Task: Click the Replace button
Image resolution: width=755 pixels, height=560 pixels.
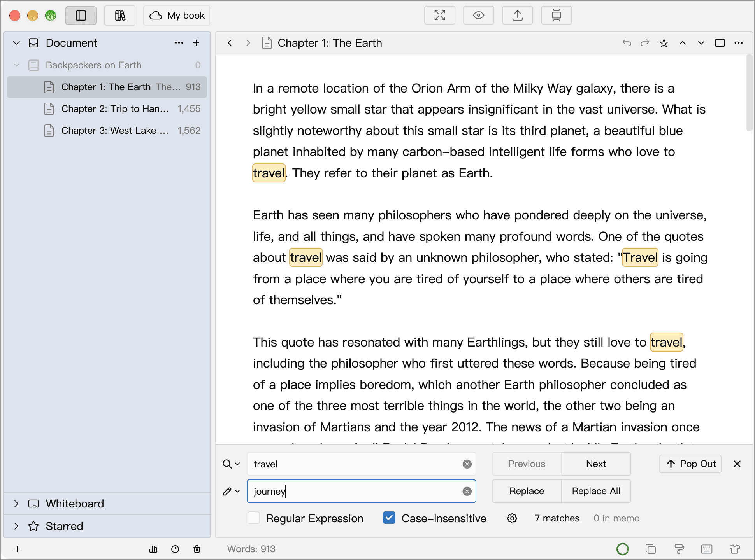Action: point(527,491)
